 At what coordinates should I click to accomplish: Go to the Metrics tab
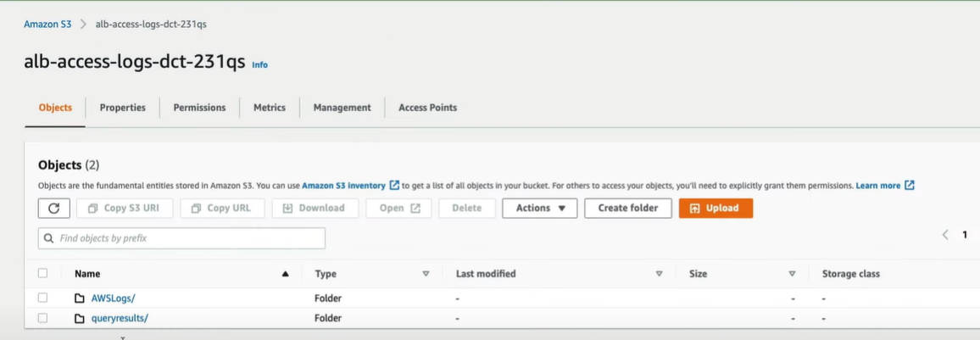[270, 108]
